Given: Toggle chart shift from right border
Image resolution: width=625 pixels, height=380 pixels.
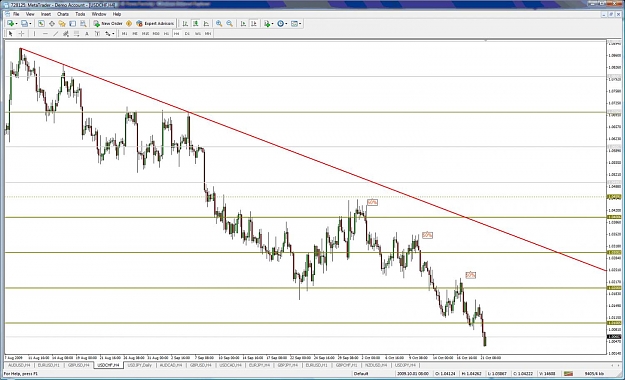Looking at the screenshot, I should click(x=254, y=24).
